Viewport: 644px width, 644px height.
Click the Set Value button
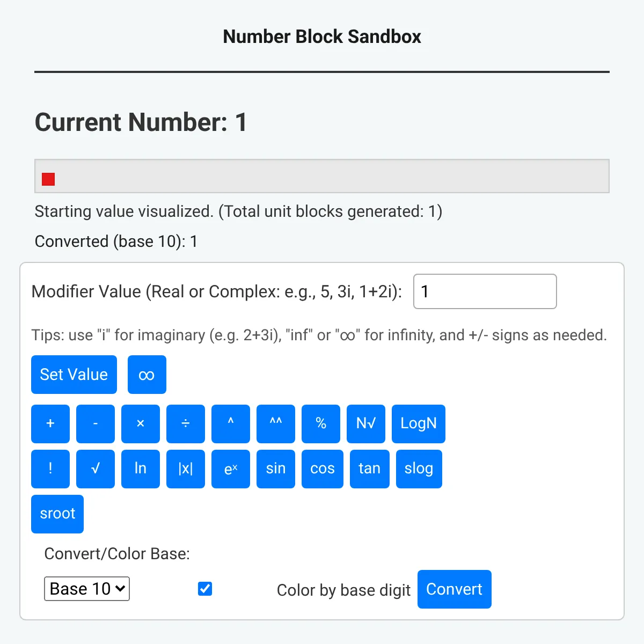click(74, 375)
